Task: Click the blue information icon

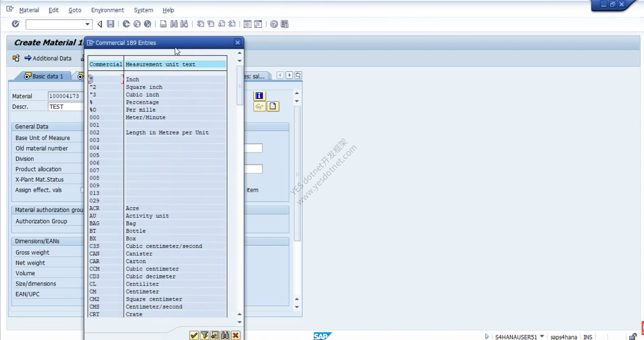Action: (x=259, y=95)
